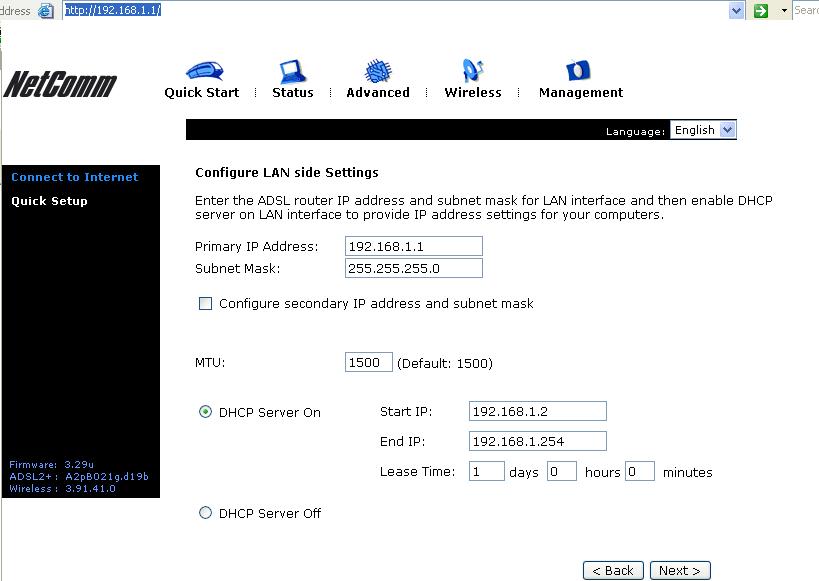Click the Next button
This screenshot has width=819, height=581.
680,571
